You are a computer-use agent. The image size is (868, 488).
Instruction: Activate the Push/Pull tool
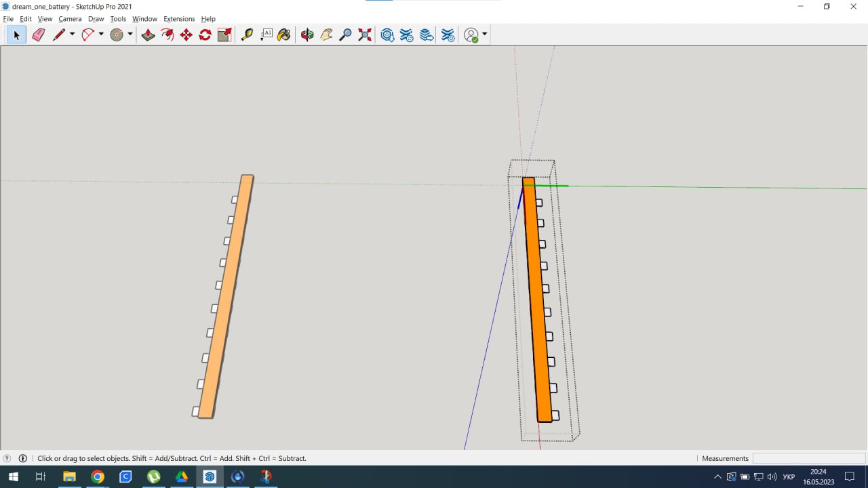pos(148,35)
